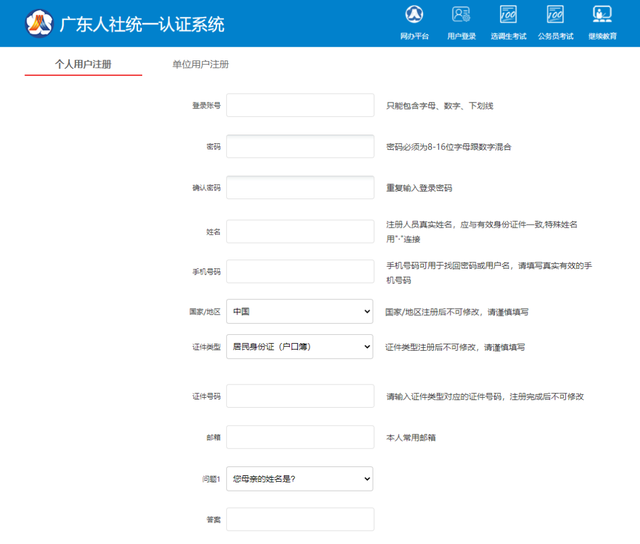The image size is (640, 544).
Task: Open the 网办平台 icon in header
Action: click(414, 15)
